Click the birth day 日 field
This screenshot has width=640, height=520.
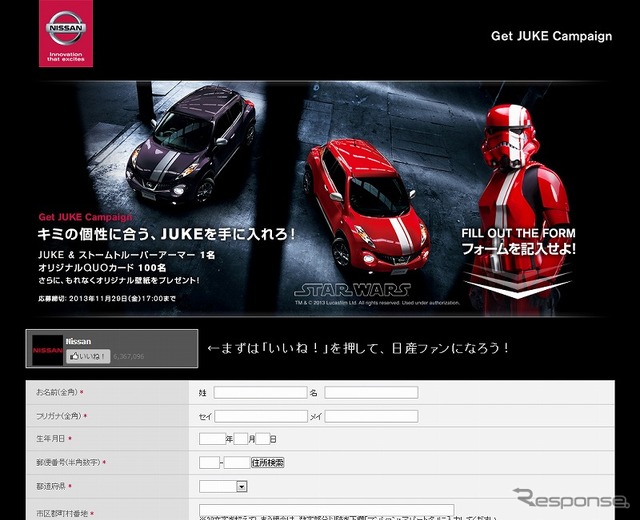263,439
